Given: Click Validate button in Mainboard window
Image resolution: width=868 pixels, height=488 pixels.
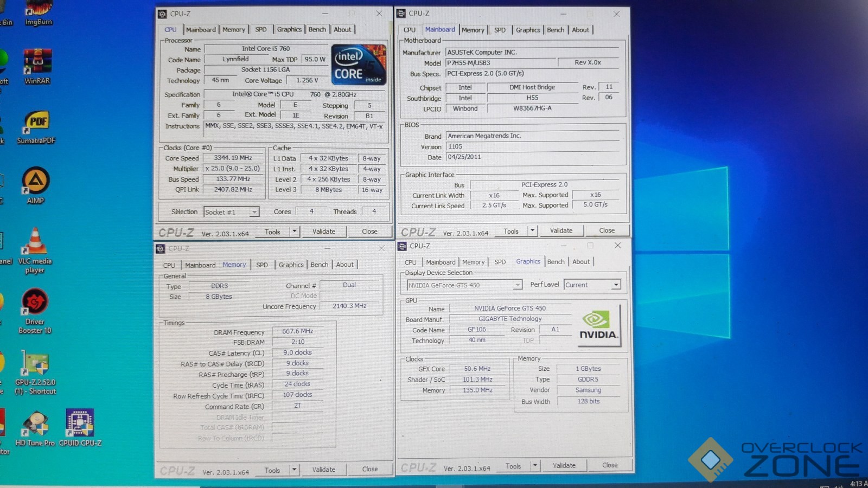Looking at the screenshot, I should click(561, 231).
